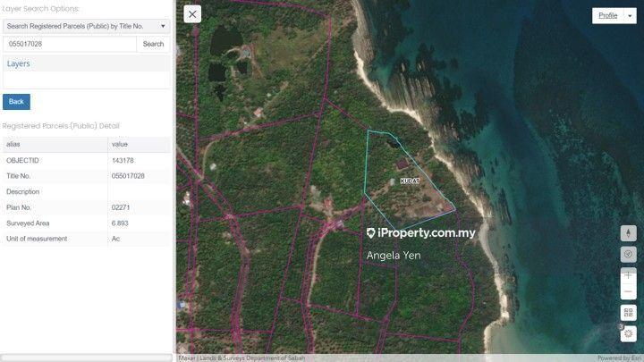
Task: Click the Search button
Action: click(153, 44)
